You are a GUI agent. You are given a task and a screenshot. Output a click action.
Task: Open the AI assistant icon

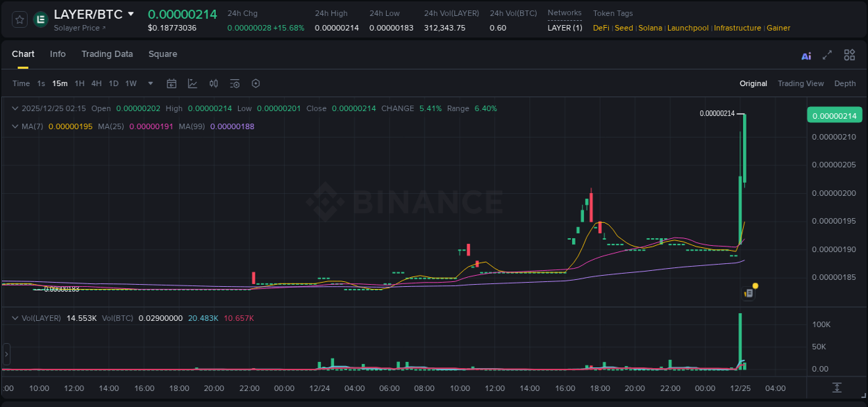806,55
